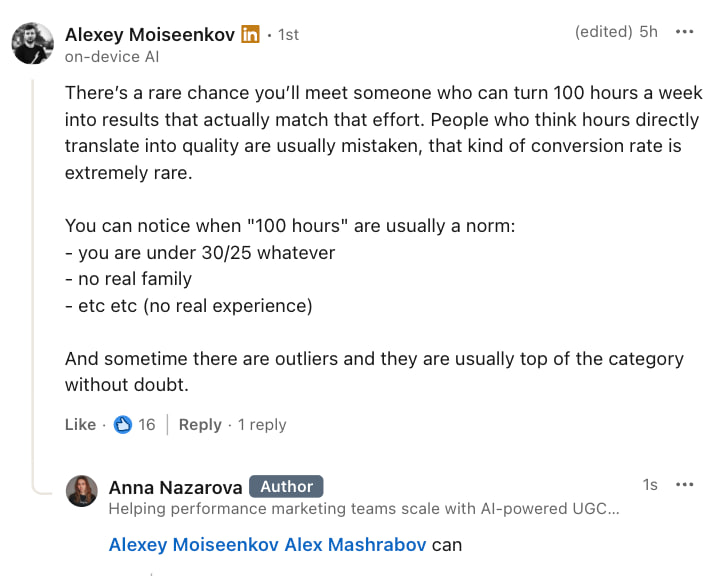The image size is (708, 576).
Task: Click the "1st" connection degree label
Action: [288, 35]
